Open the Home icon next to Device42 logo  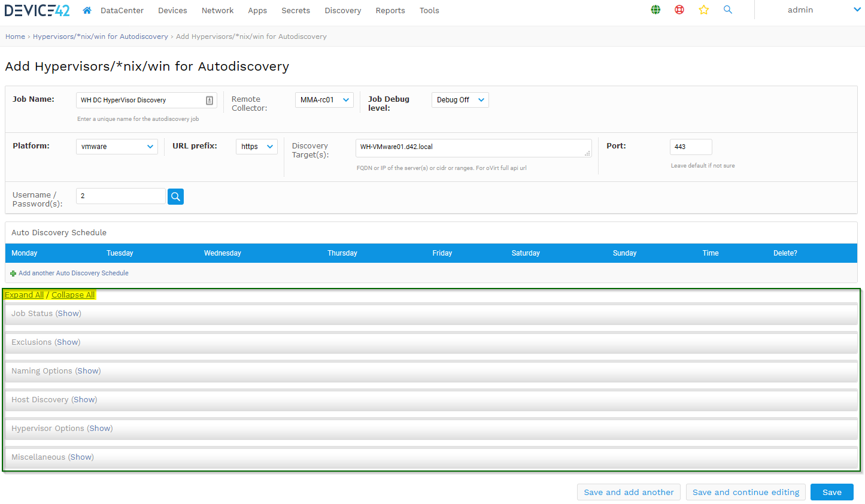(x=86, y=10)
